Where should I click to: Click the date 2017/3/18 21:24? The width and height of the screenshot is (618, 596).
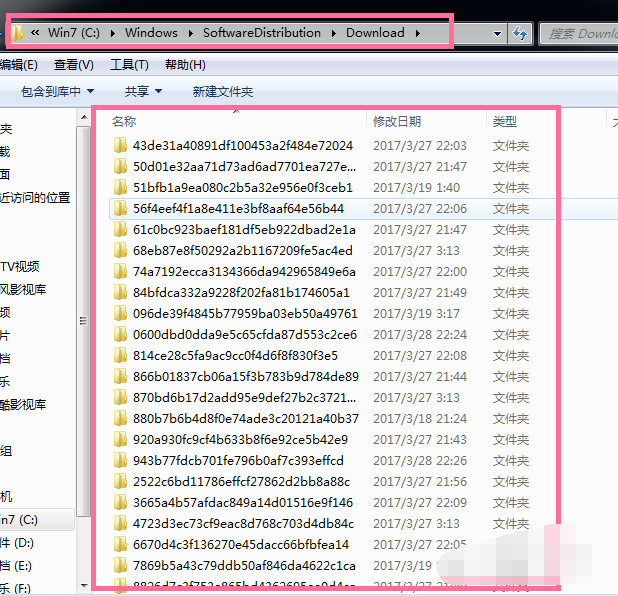pyautogui.click(x=420, y=419)
